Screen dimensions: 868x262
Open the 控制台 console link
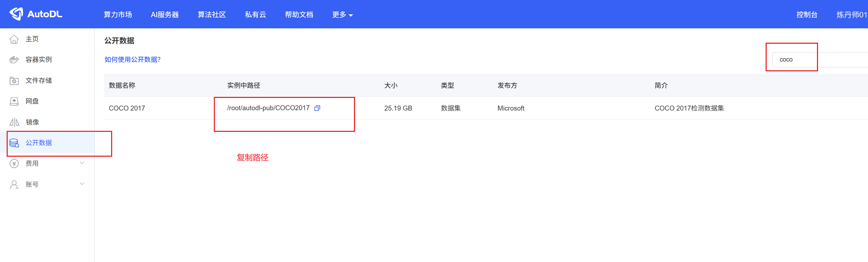click(807, 15)
